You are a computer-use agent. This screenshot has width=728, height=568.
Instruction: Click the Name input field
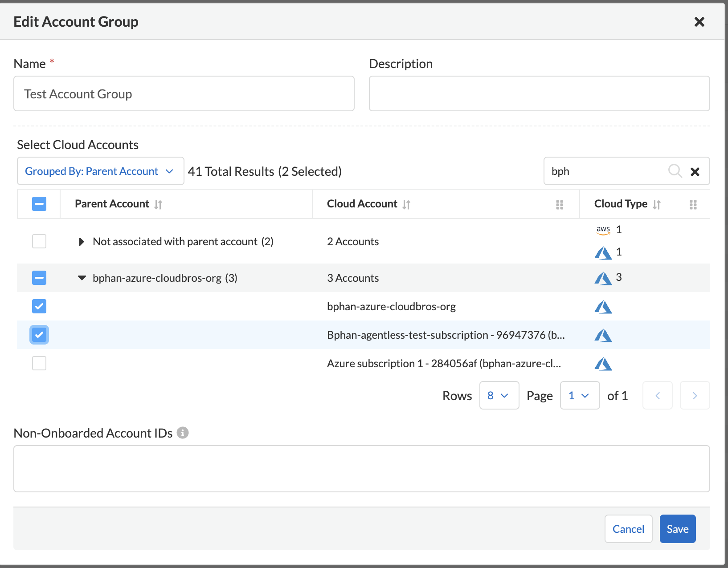coord(184,93)
